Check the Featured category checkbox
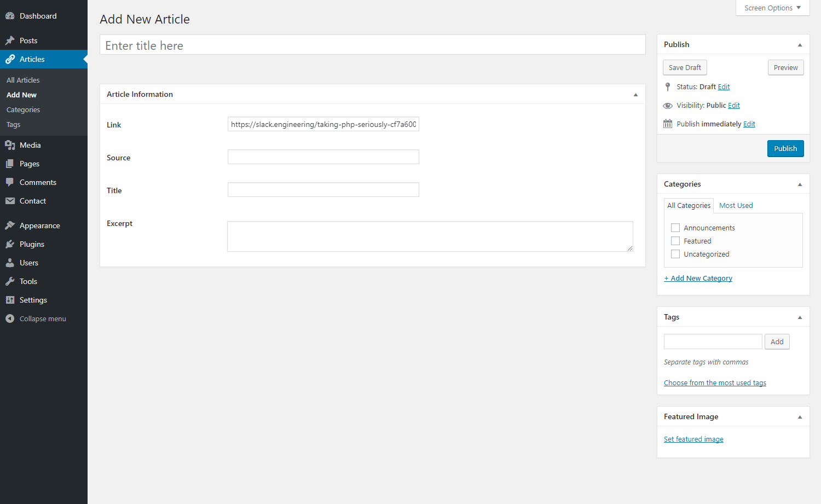821x504 pixels. point(675,241)
